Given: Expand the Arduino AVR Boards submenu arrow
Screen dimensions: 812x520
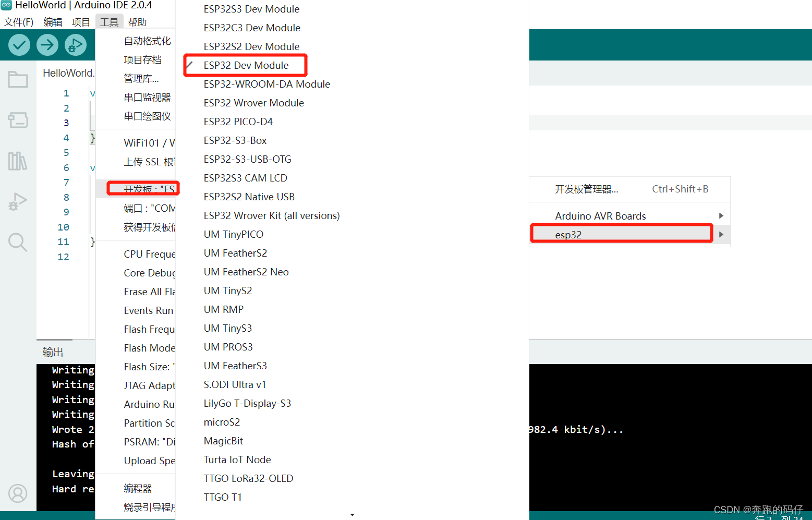Looking at the screenshot, I should [x=721, y=216].
